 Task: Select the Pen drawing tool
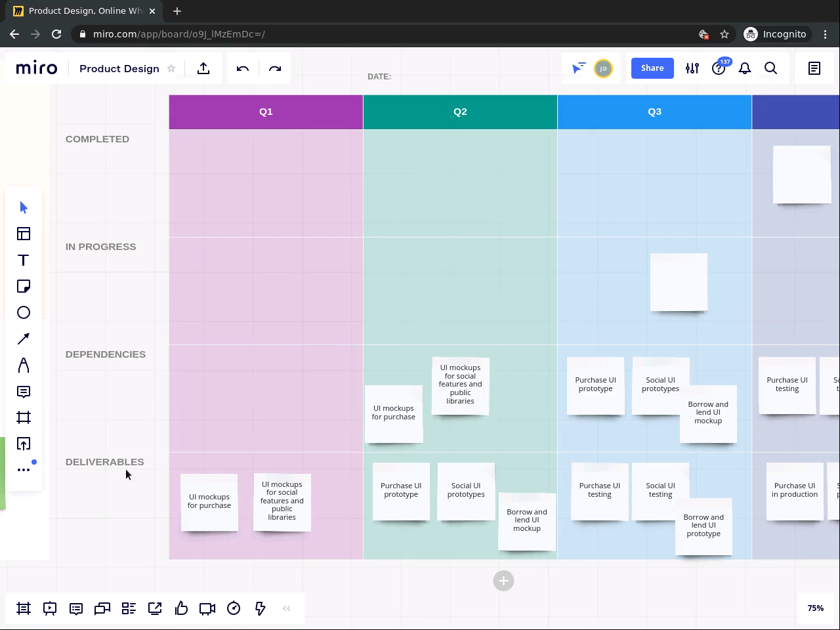point(24,366)
